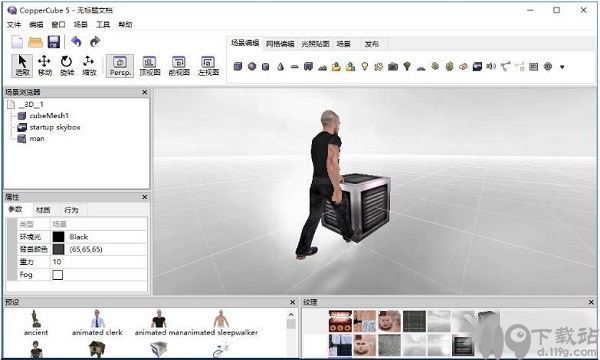This screenshot has width=600, height=360.
Task: Undo the last action with blue arrow
Action: 76,41
